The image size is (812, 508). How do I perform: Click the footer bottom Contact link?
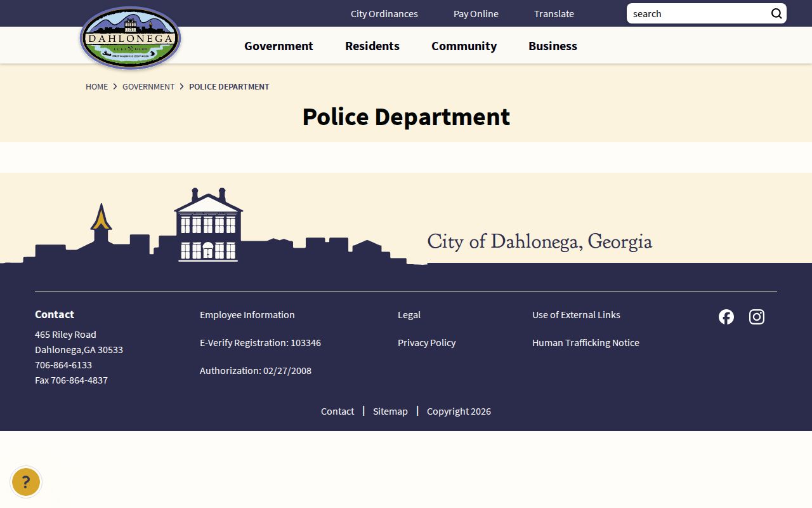coord(337,411)
